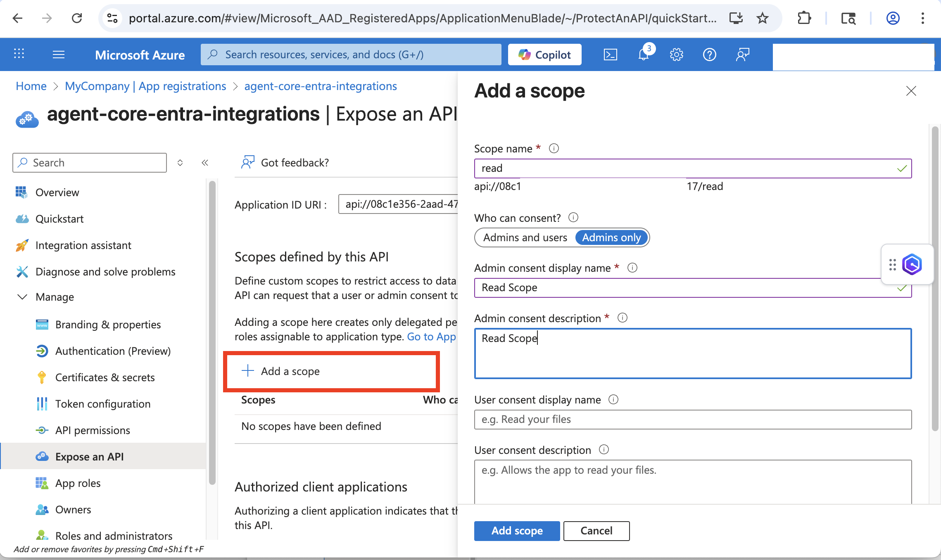The height and width of the screenshot is (560, 941).
Task: Select Admins only consent option
Action: point(611,237)
